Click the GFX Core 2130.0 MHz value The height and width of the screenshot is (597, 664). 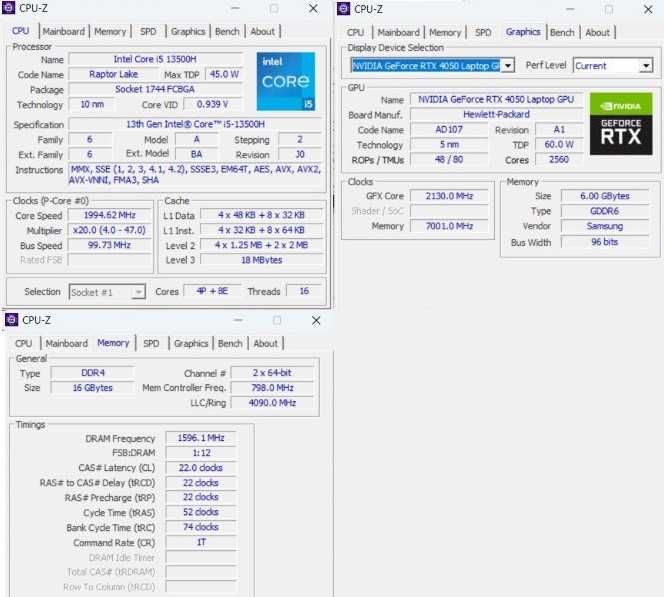point(449,196)
